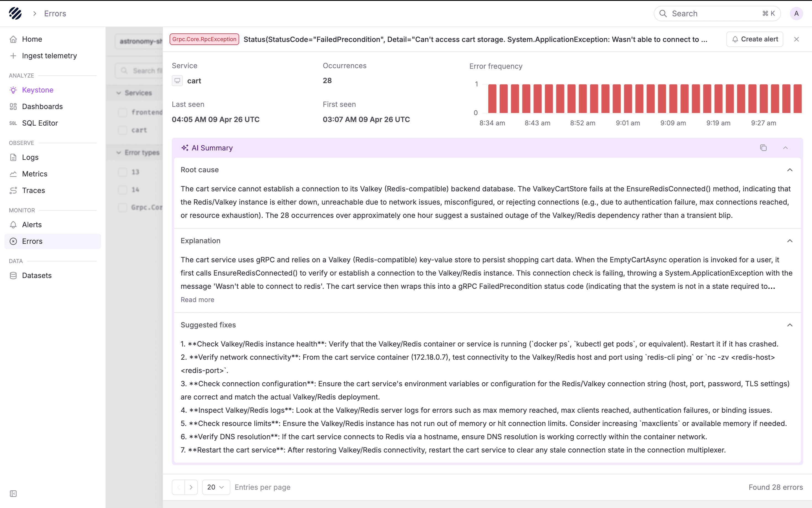Viewport: 812px width, 508px height.
Task: Go to next page of errors
Action: point(191,487)
